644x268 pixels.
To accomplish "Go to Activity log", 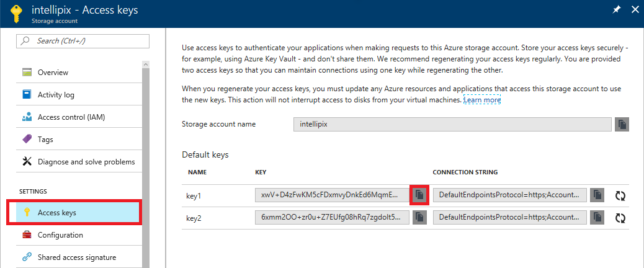I will [x=55, y=95].
